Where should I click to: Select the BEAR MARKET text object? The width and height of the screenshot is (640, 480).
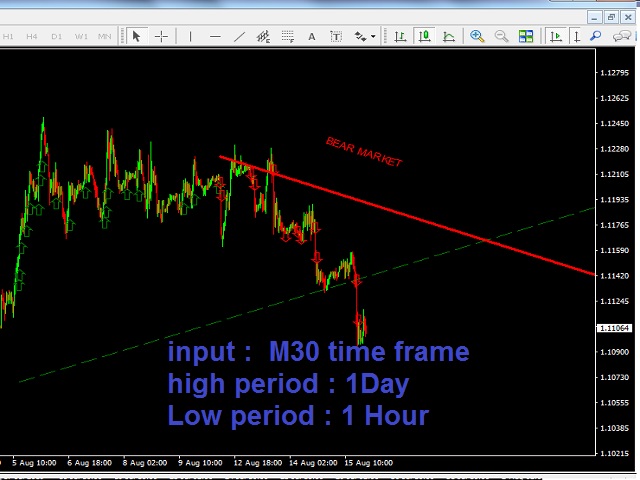coord(364,152)
